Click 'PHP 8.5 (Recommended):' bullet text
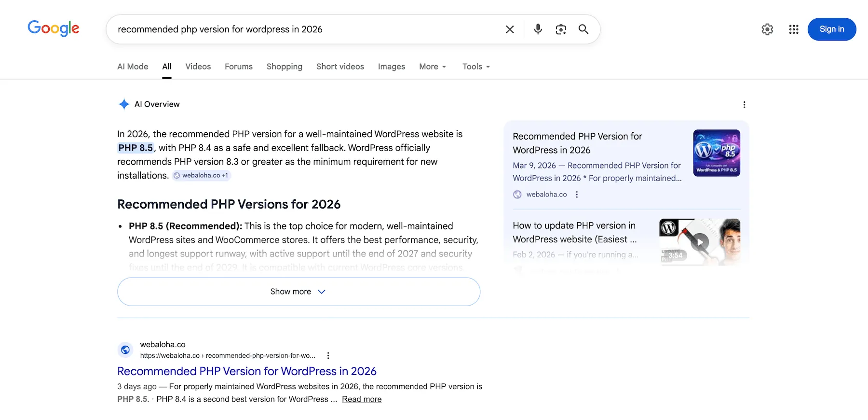 point(185,226)
